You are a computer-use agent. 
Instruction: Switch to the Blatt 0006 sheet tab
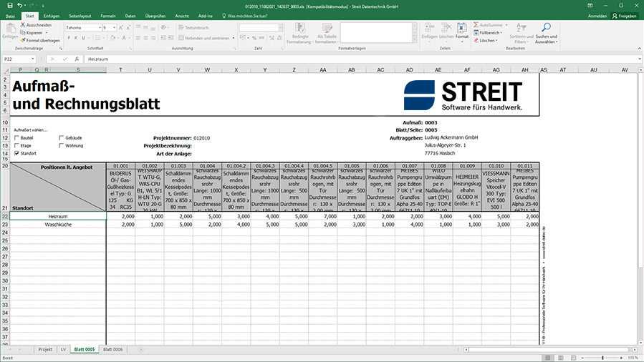pos(112,349)
